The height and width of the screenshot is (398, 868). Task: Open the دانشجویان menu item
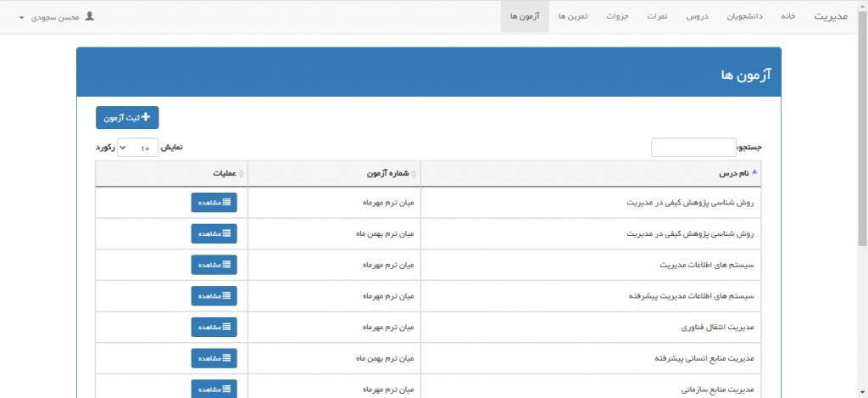[x=744, y=16]
